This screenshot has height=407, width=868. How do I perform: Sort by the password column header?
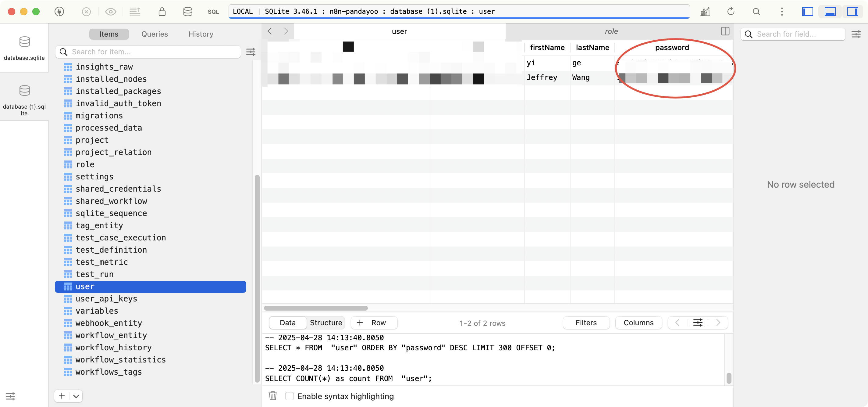672,47
